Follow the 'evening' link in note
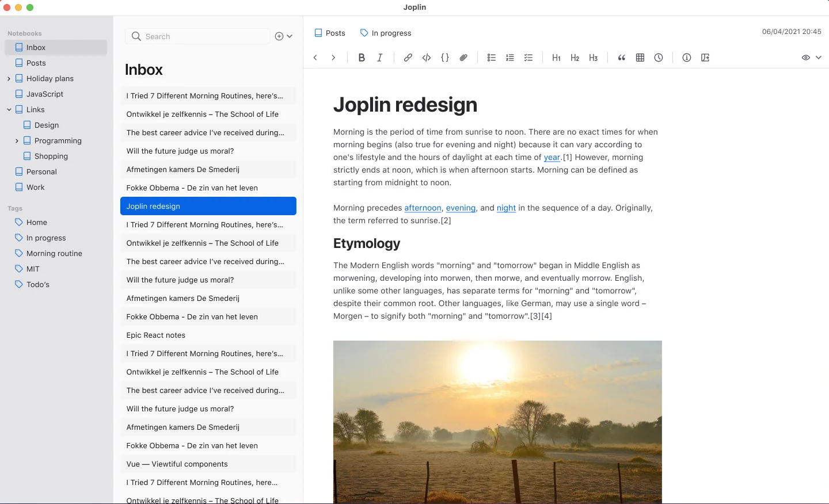Image resolution: width=829 pixels, height=504 pixels. click(x=461, y=208)
